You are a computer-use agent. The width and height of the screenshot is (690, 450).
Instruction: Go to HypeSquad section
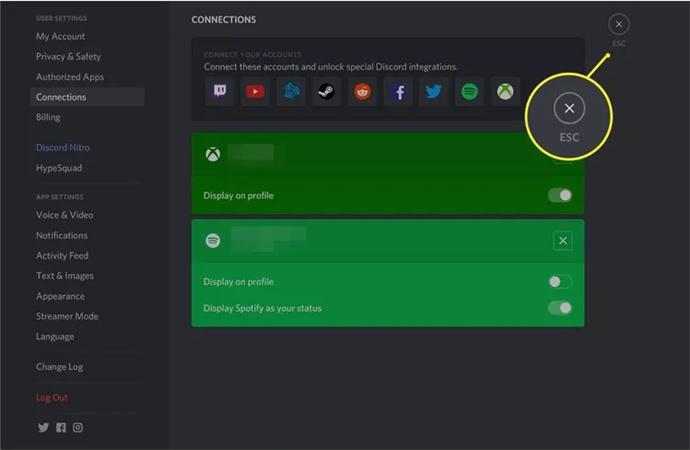tap(87, 168)
